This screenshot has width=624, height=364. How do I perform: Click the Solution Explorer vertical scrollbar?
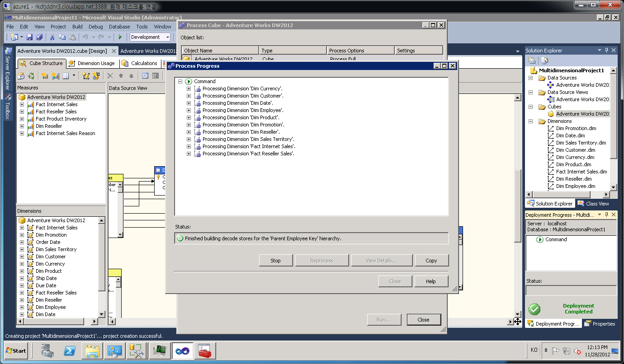614,128
